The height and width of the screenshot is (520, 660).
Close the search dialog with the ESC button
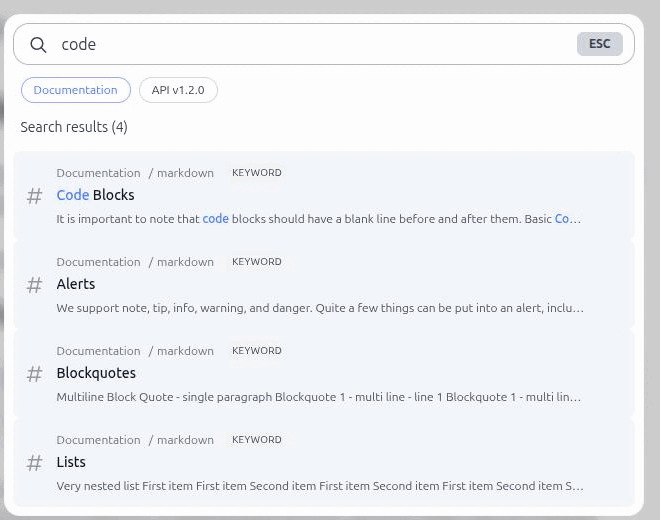click(x=599, y=44)
